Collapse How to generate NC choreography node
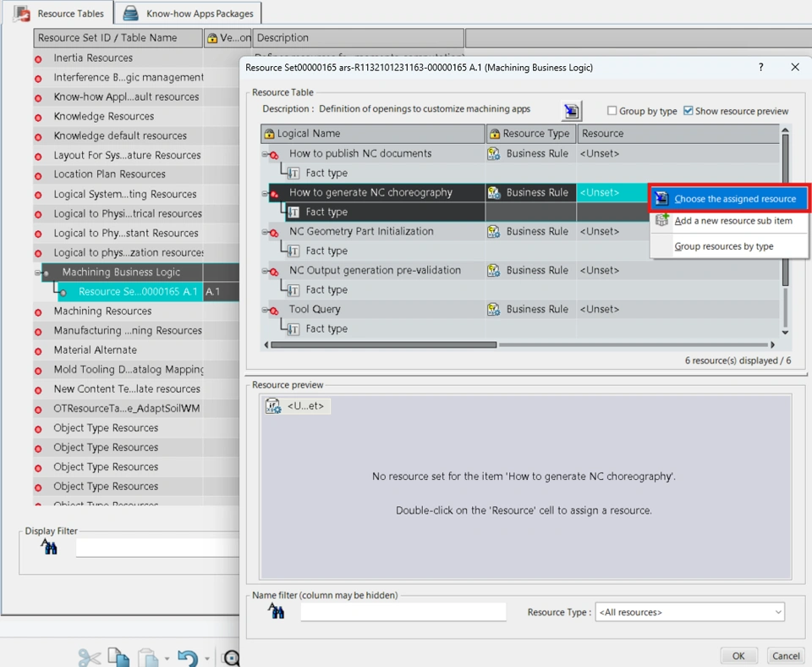 (265, 193)
